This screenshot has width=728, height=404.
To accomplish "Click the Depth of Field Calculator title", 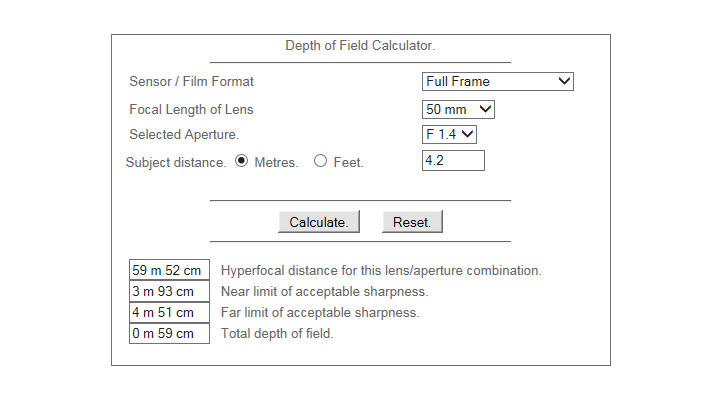I will [x=360, y=46].
